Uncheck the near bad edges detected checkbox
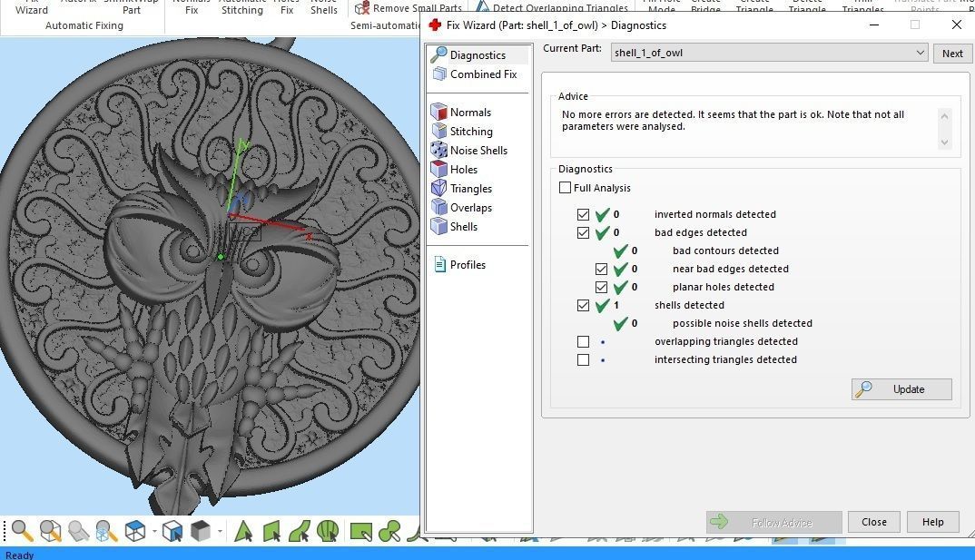975x560 pixels. tap(601, 269)
